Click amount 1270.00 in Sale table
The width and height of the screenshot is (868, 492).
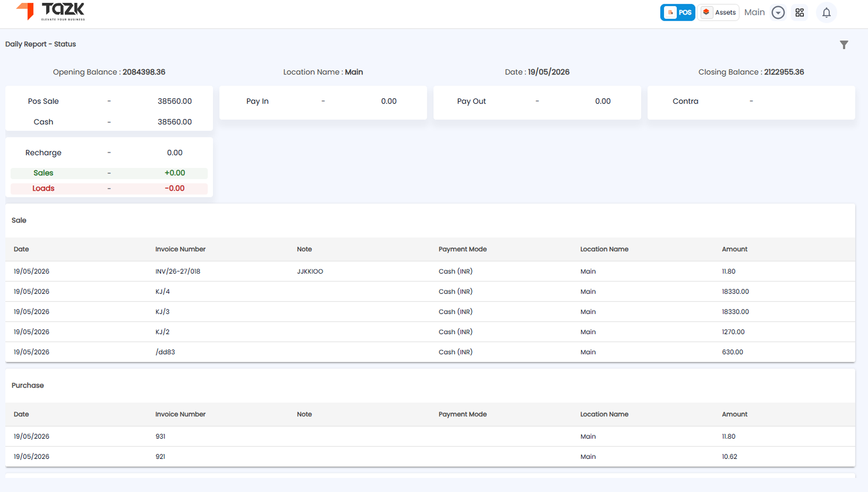(x=733, y=332)
